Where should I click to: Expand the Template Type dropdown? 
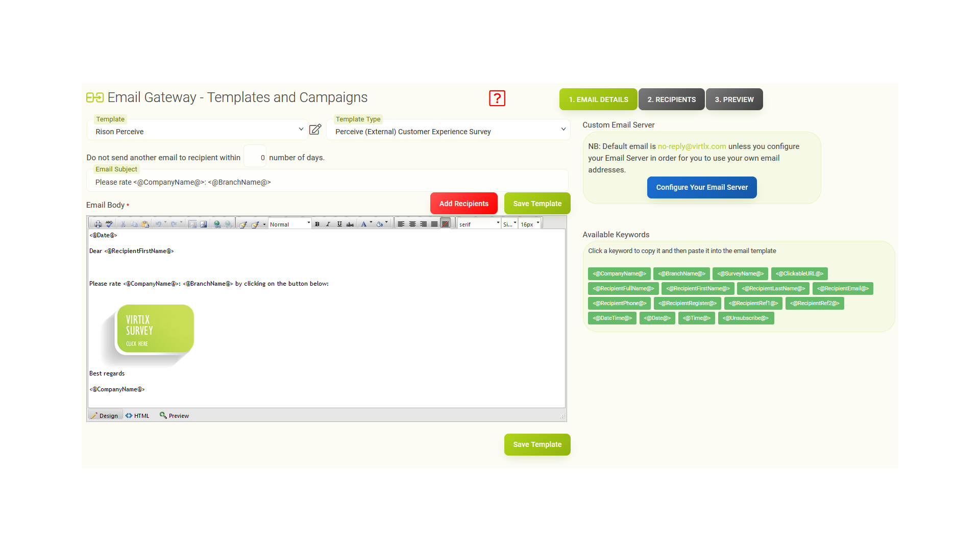563,131
